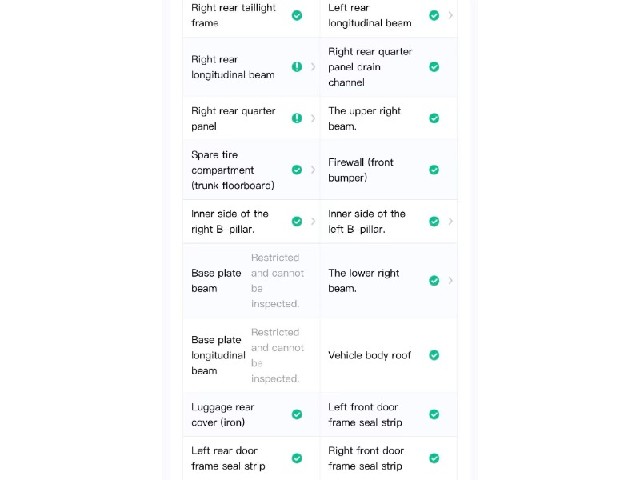Screen dimensions: 640x480
Task: Click check for Right rear quarter panel drain channel
Action: (x=434, y=67)
